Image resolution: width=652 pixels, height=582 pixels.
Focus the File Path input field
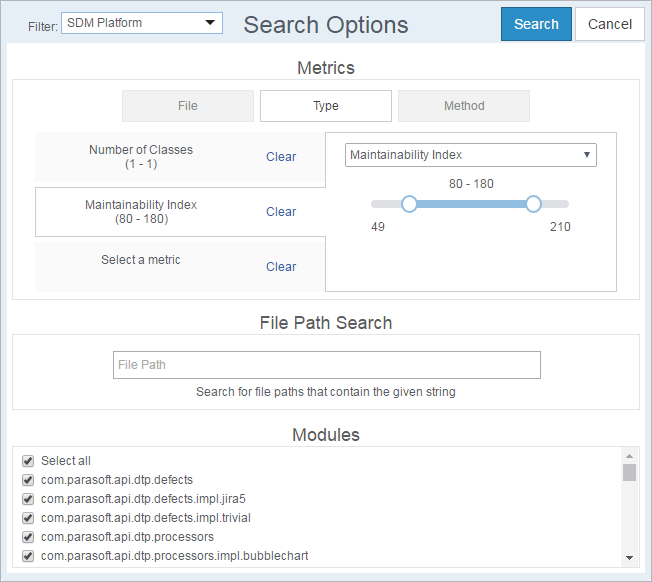pyautogui.click(x=327, y=365)
